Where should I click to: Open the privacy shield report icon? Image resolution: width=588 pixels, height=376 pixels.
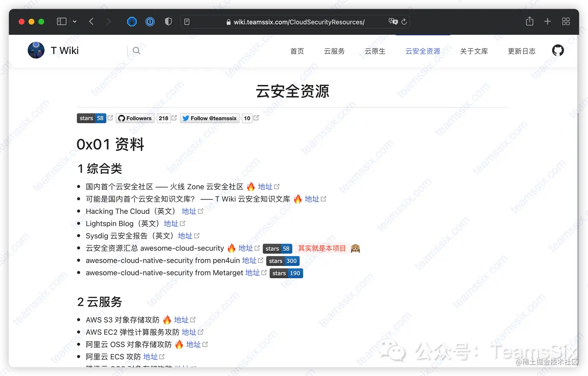[x=168, y=21]
